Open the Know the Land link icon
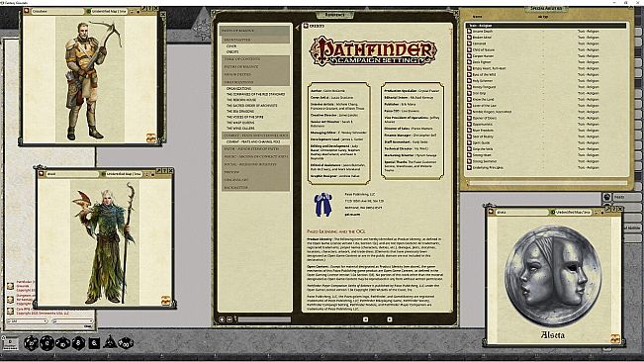 [469, 99]
